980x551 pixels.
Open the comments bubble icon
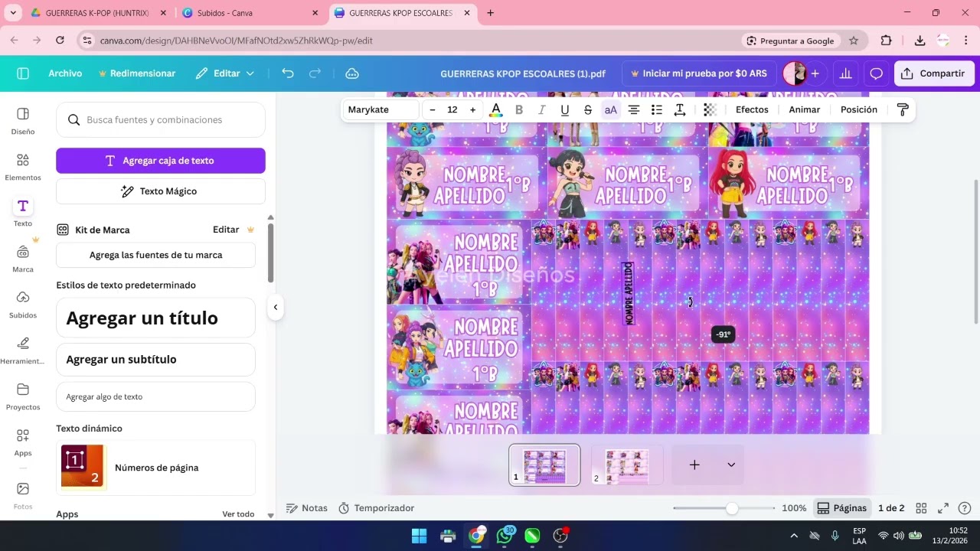[876, 73]
